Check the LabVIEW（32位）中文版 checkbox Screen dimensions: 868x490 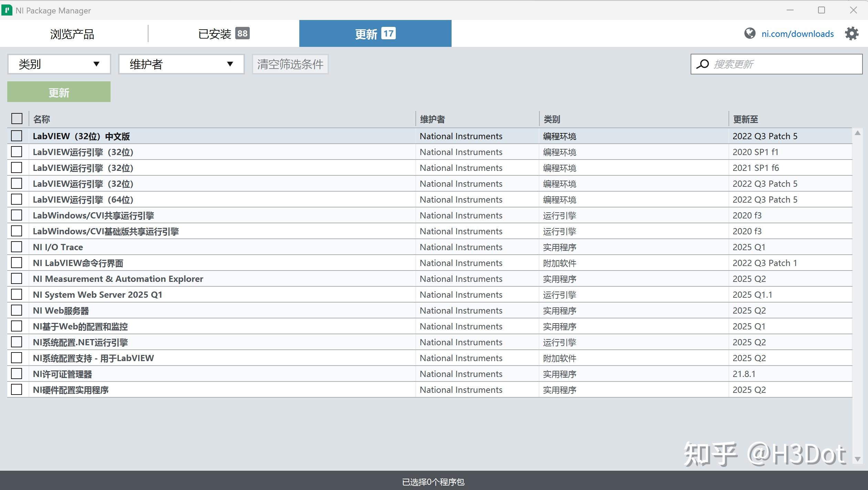click(x=17, y=136)
